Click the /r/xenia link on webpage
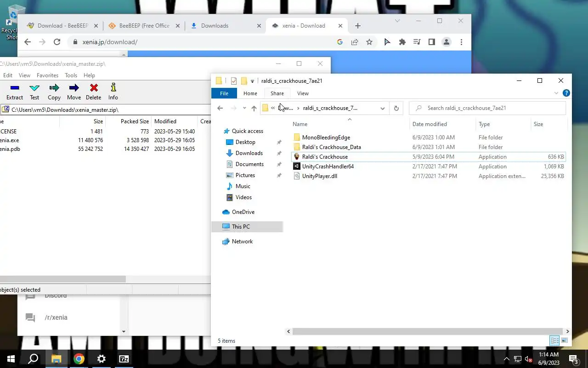The width and height of the screenshot is (588, 368). pyautogui.click(x=56, y=317)
